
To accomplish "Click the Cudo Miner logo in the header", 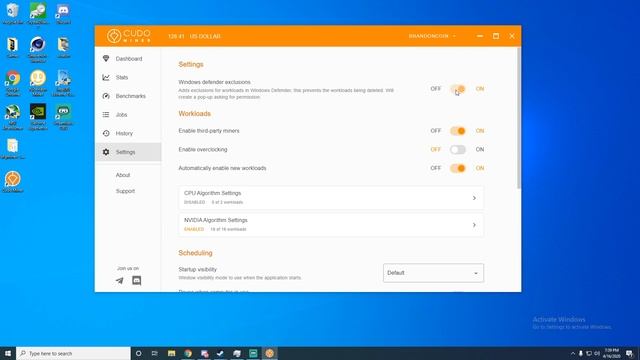I will (x=129, y=36).
